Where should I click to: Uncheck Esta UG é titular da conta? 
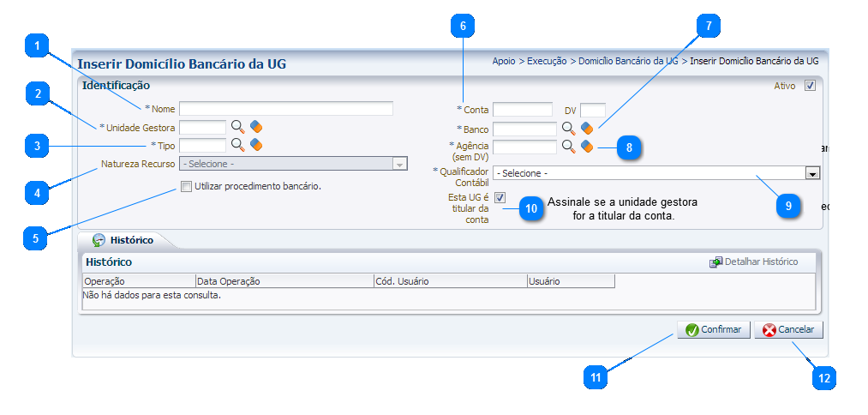[x=500, y=198]
